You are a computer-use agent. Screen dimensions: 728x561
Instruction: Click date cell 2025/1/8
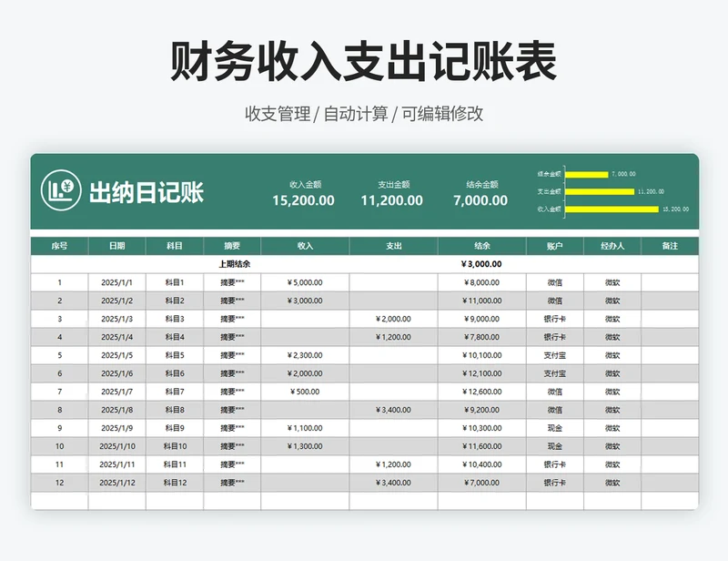tap(117, 410)
